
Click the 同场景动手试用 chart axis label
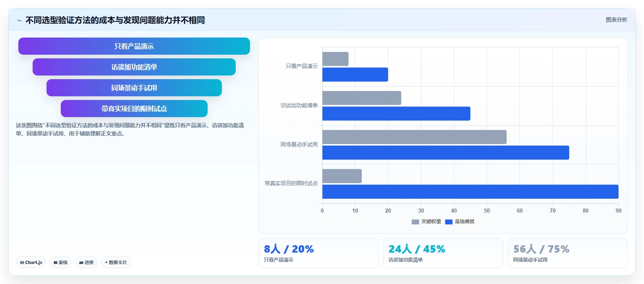(299, 144)
